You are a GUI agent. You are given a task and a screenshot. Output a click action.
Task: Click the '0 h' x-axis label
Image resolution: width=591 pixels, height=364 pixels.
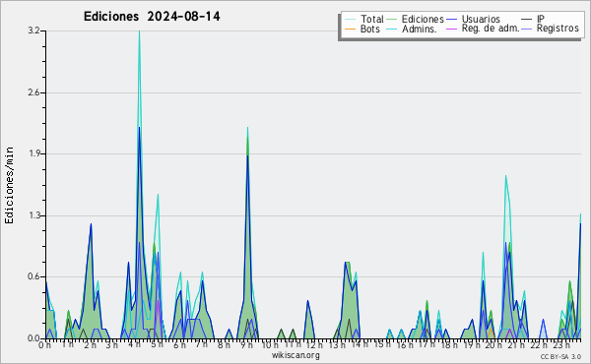point(44,345)
